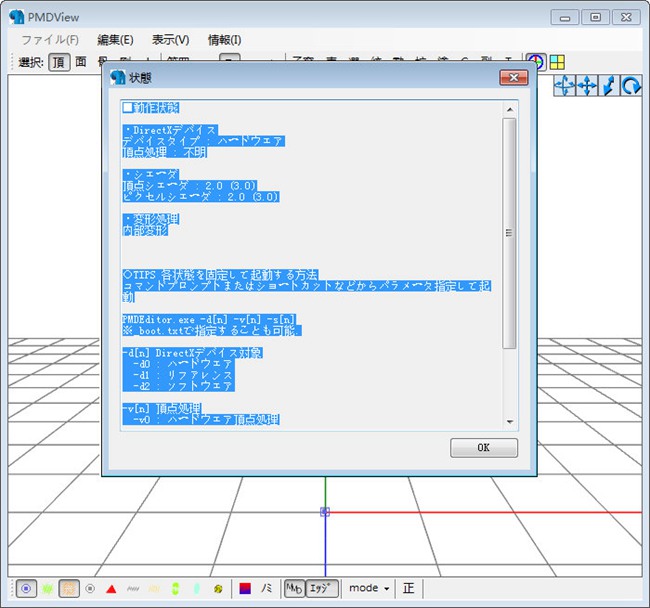Viewport: 650px width, 608px height.
Task: Click the yellow sphere joint icon
Action: point(218,589)
